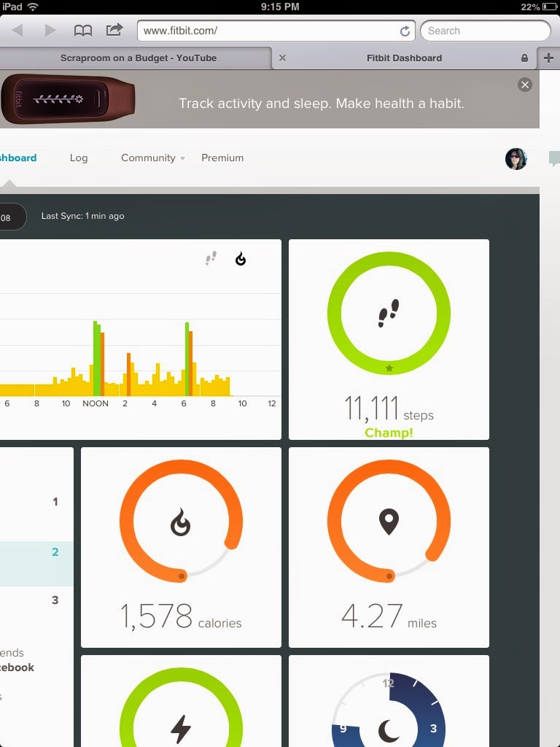This screenshot has height=747, width=560.
Task: Tap the Safari back arrow
Action: point(17,31)
